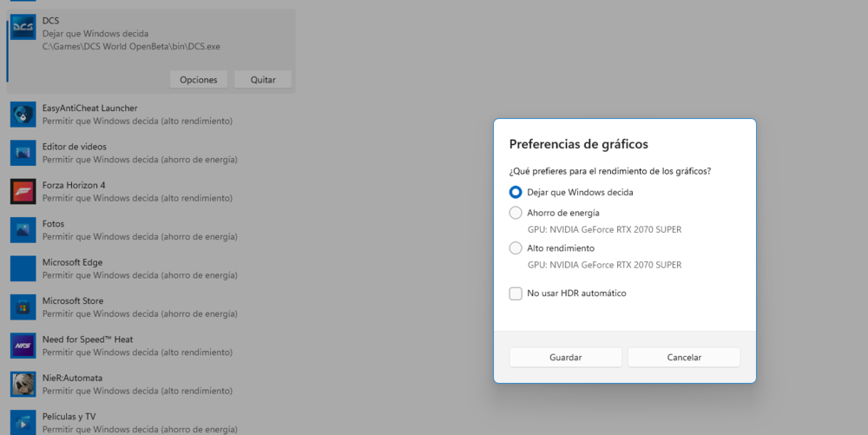Choose the 'Ahorro de energía' radio option
The width and height of the screenshot is (868, 435).
point(516,213)
